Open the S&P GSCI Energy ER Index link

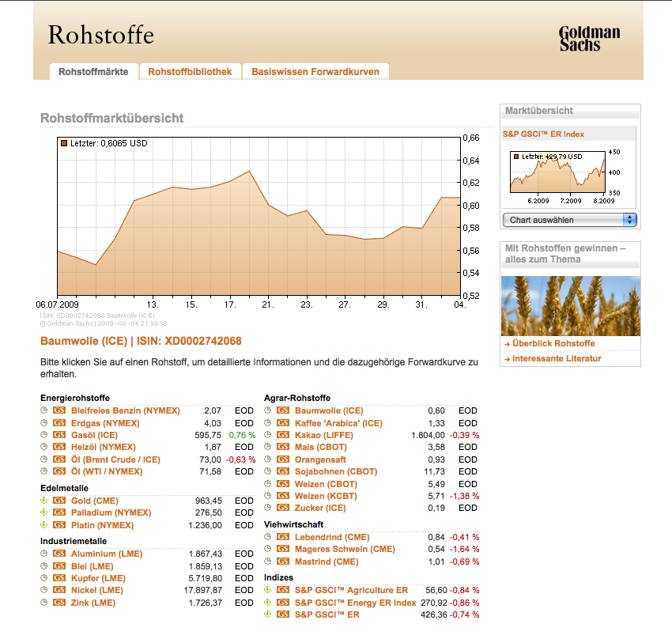[x=355, y=603]
